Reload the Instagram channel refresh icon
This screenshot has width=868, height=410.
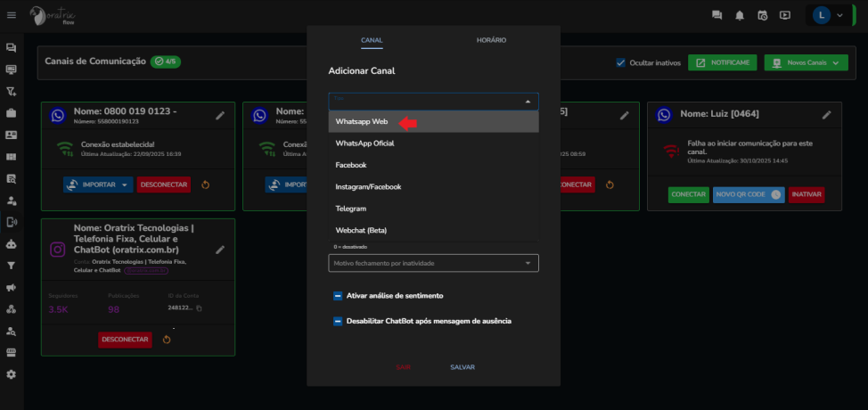tap(167, 340)
